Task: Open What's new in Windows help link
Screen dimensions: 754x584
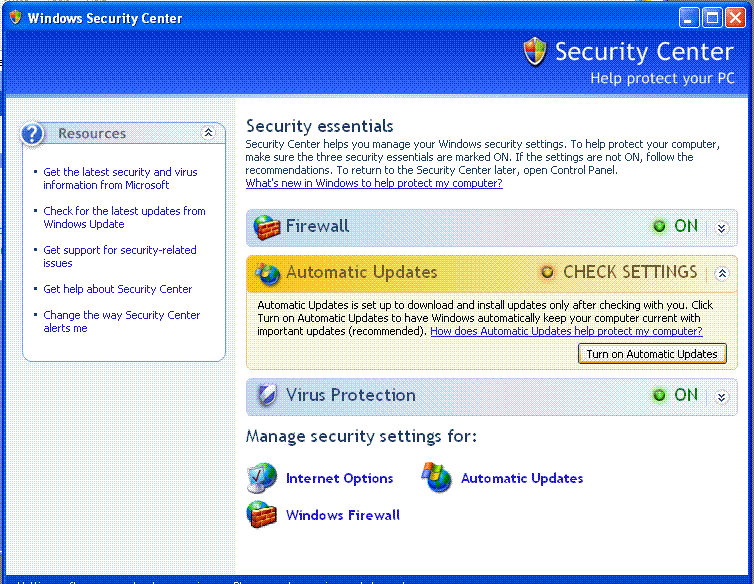Action: tap(374, 183)
